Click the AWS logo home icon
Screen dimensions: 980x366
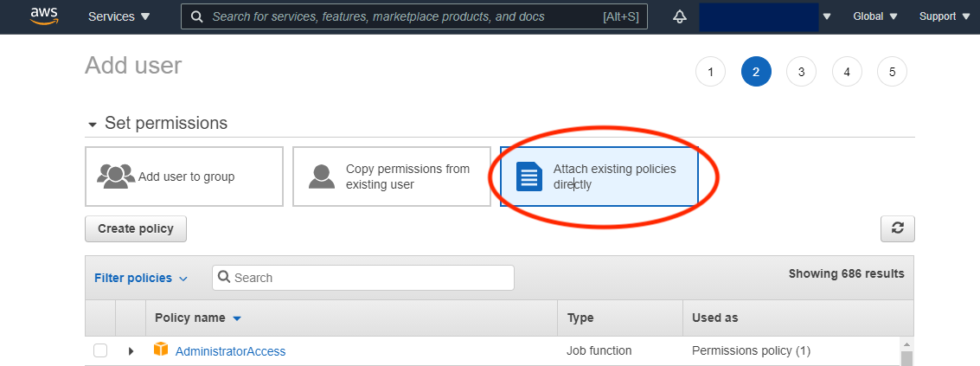(43, 16)
